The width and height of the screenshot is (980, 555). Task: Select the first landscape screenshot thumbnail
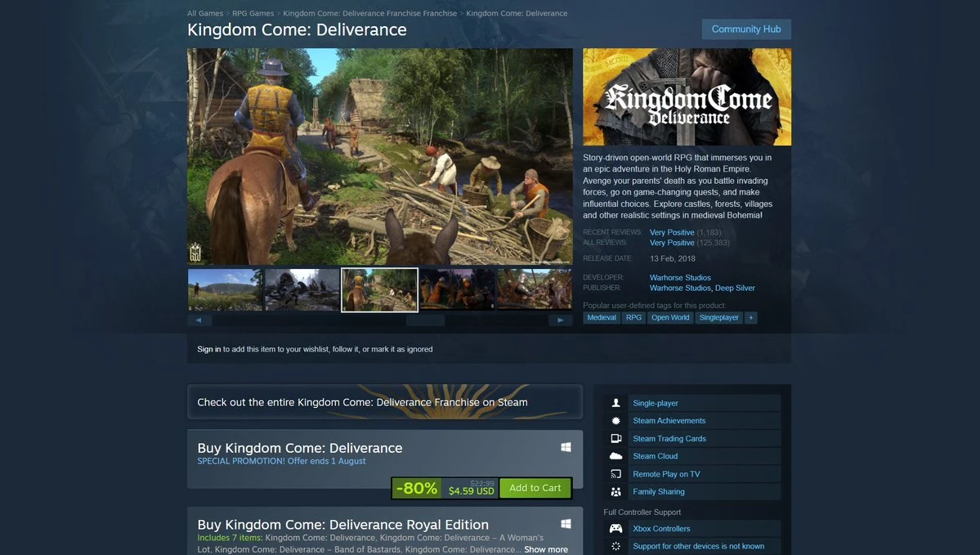pos(225,289)
